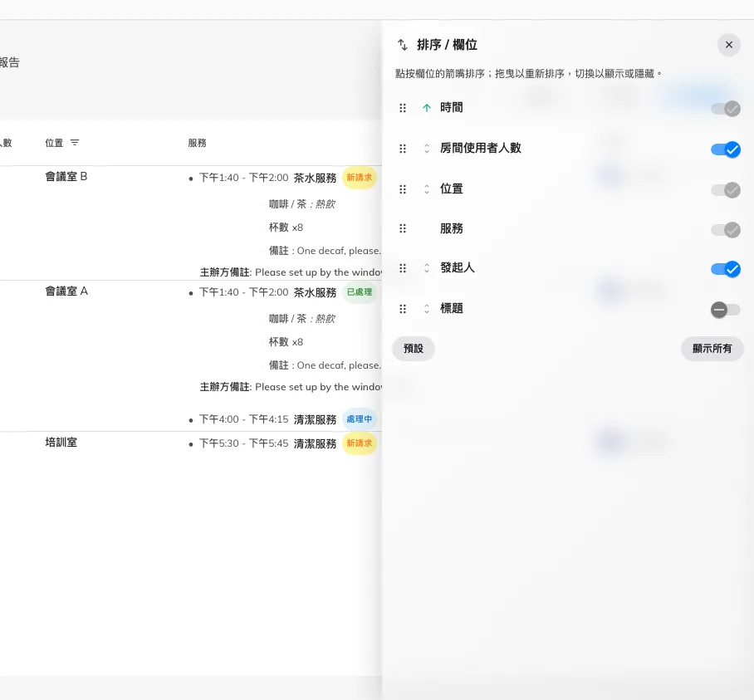
Task: Click the drag handle for 位置 row
Action: click(x=403, y=189)
